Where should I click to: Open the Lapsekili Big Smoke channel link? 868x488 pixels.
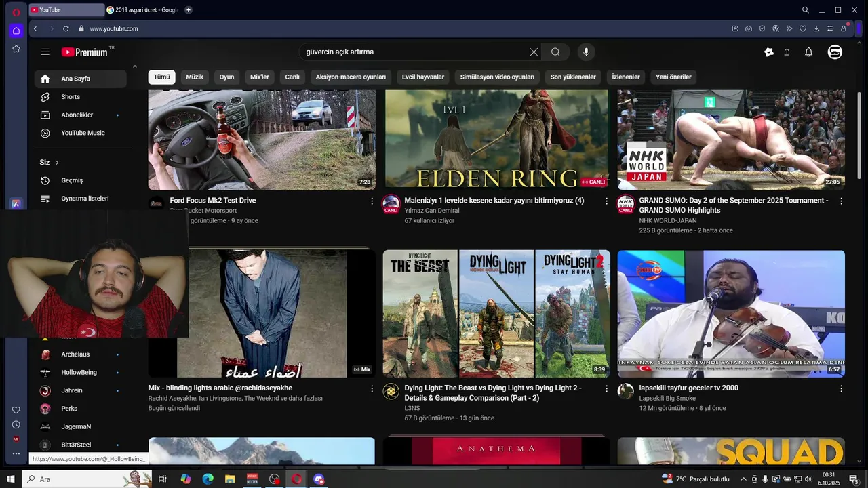[667, 398]
